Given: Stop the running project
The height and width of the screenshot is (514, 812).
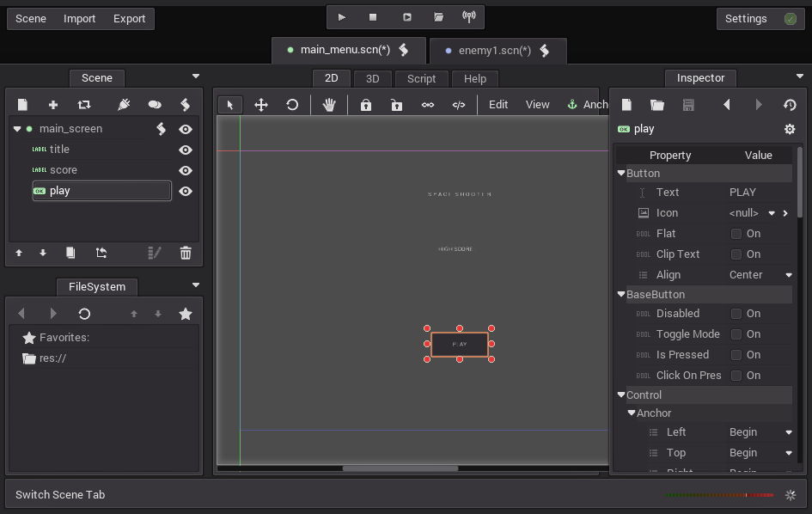Looking at the screenshot, I should click(373, 17).
